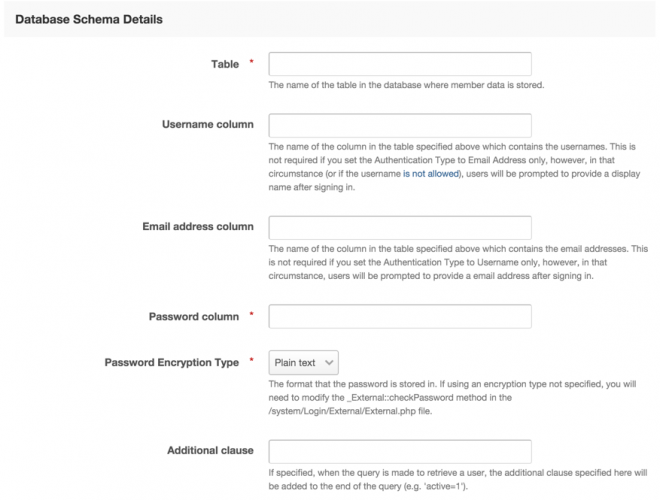Click the 'Username column' label
Viewport: 660px width, 500px height.
208,124
